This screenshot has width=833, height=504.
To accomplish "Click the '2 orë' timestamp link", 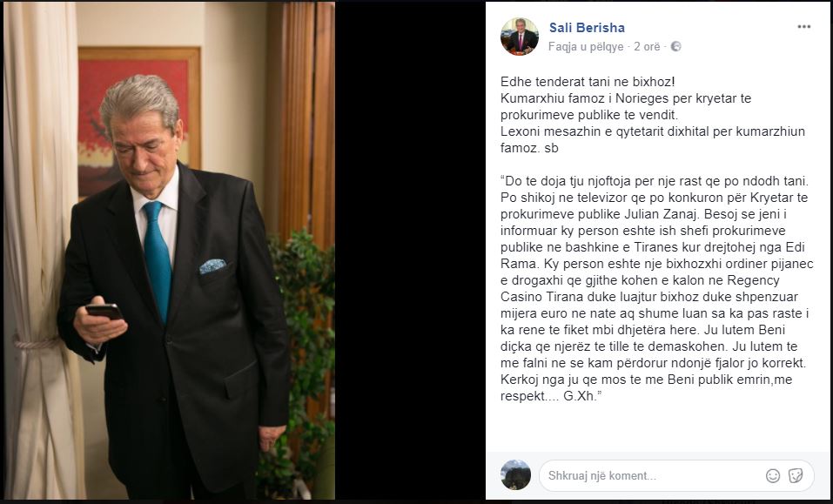I will (x=647, y=47).
